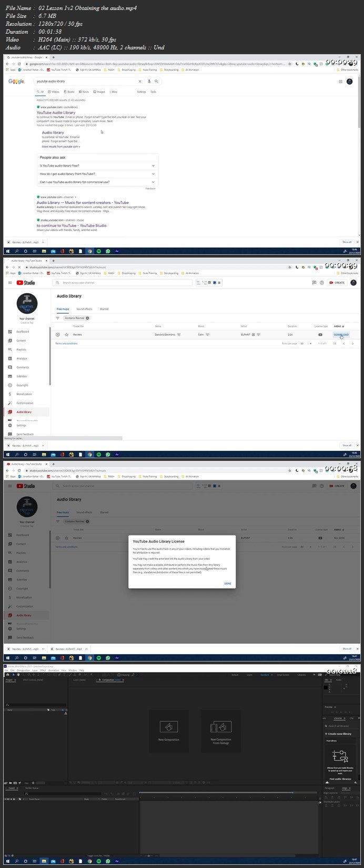Switch to the Render Queue tab in After Effects

point(32,788)
